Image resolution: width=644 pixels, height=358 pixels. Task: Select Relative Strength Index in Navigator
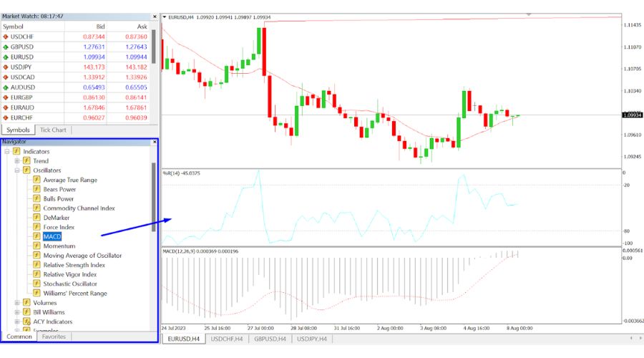coord(74,265)
